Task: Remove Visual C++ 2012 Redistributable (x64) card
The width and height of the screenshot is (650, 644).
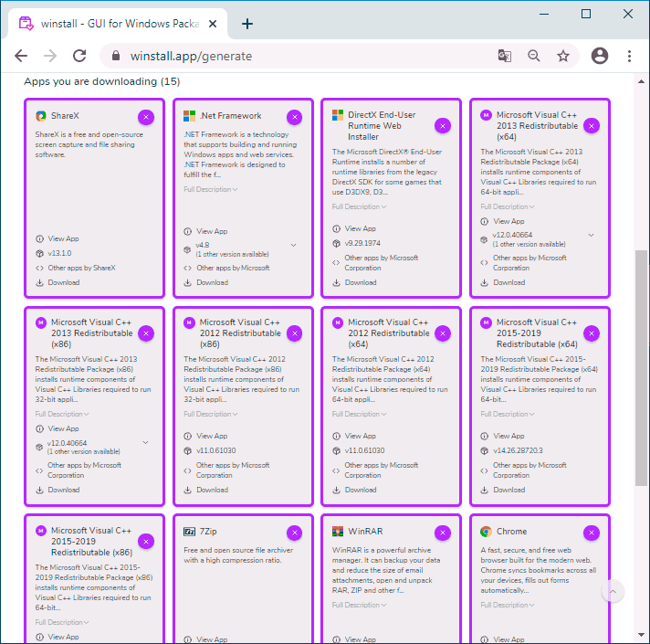Action: click(443, 333)
